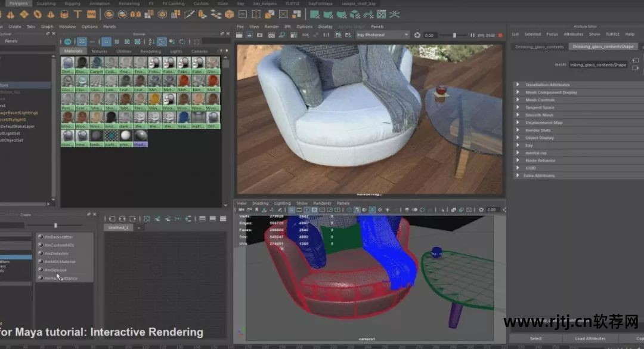
Task: Toggle the grid display in the viewport
Action: pos(290,209)
